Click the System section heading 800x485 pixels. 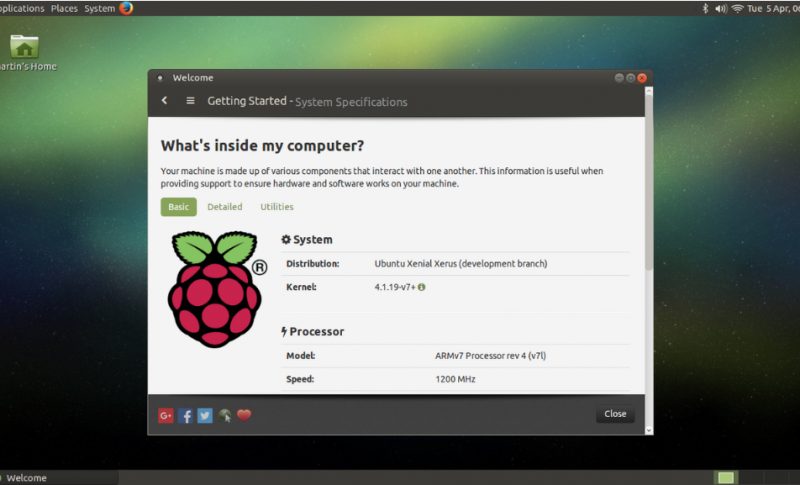(x=307, y=240)
